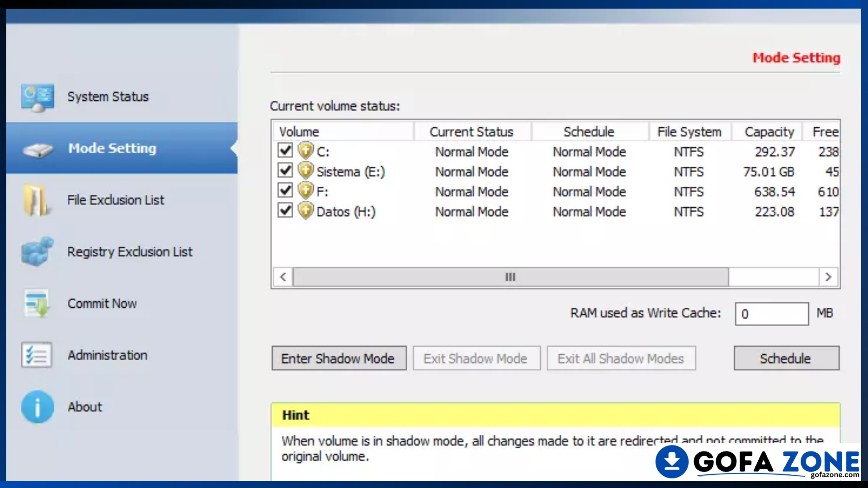The image size is (868, 488).
Task: Click the Enter Shadow Mode button
Action: tap(339, 358)
